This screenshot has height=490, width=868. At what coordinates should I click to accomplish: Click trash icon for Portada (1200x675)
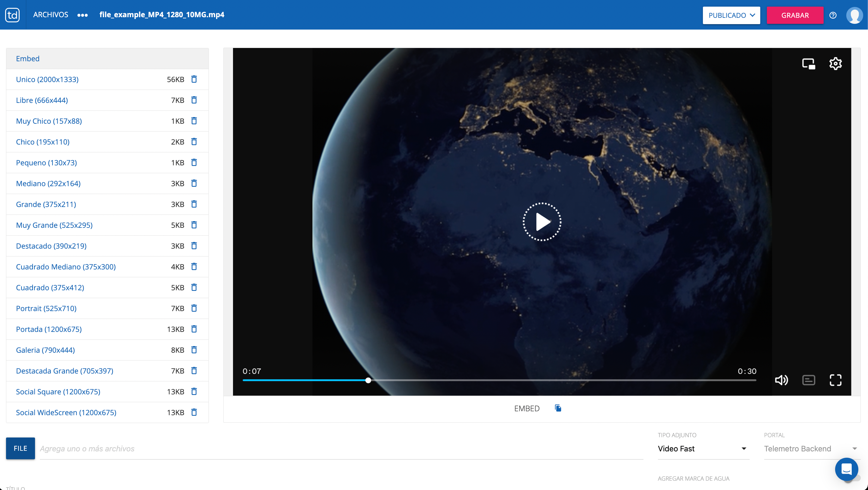click(194, 329)
